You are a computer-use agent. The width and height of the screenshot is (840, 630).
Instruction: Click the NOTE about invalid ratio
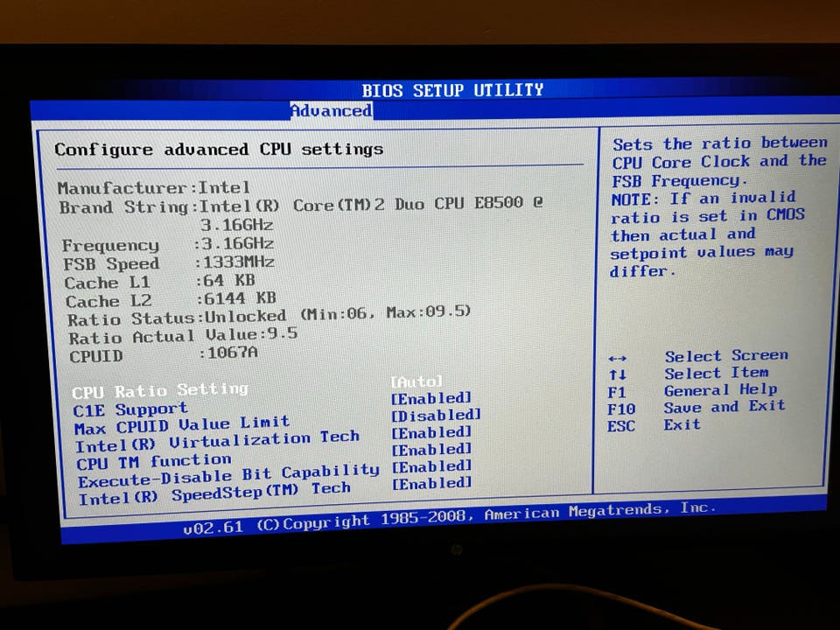707,234
